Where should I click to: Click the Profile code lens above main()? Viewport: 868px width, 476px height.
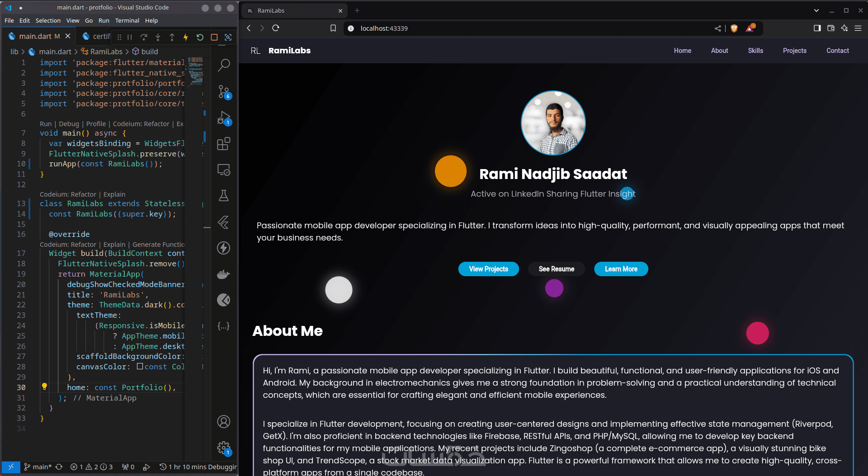pyautogui.click(x=96, y=124)
